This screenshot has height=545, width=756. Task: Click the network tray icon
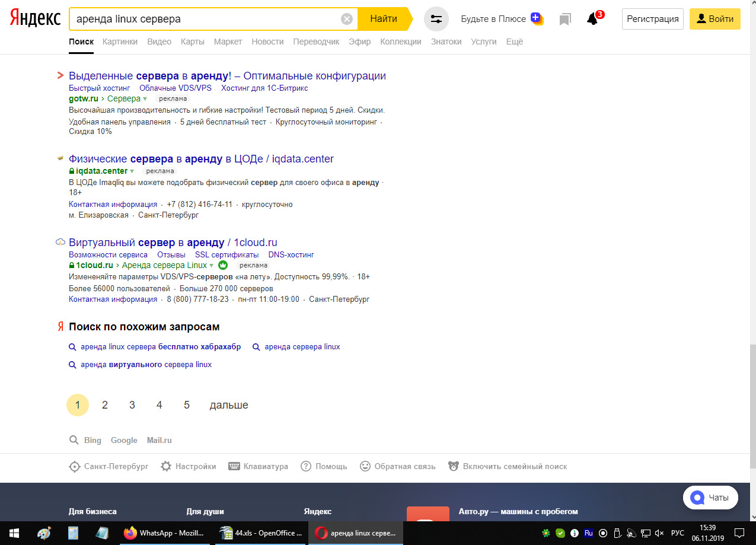point(646,533)
